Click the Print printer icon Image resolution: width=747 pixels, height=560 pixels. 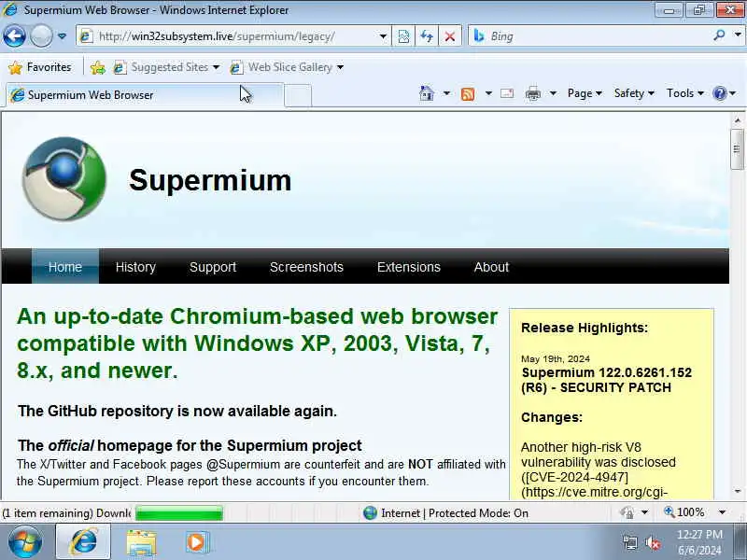tap(532, 94)
